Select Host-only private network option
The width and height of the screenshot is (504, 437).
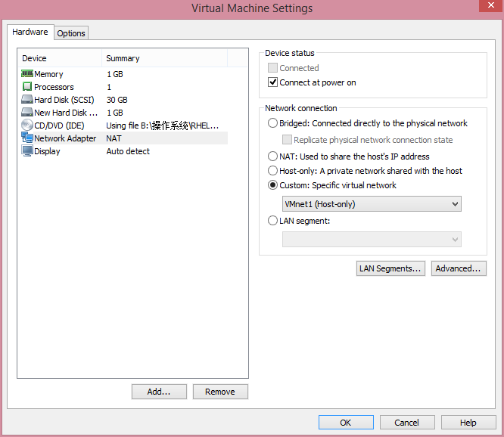(272, 171)
